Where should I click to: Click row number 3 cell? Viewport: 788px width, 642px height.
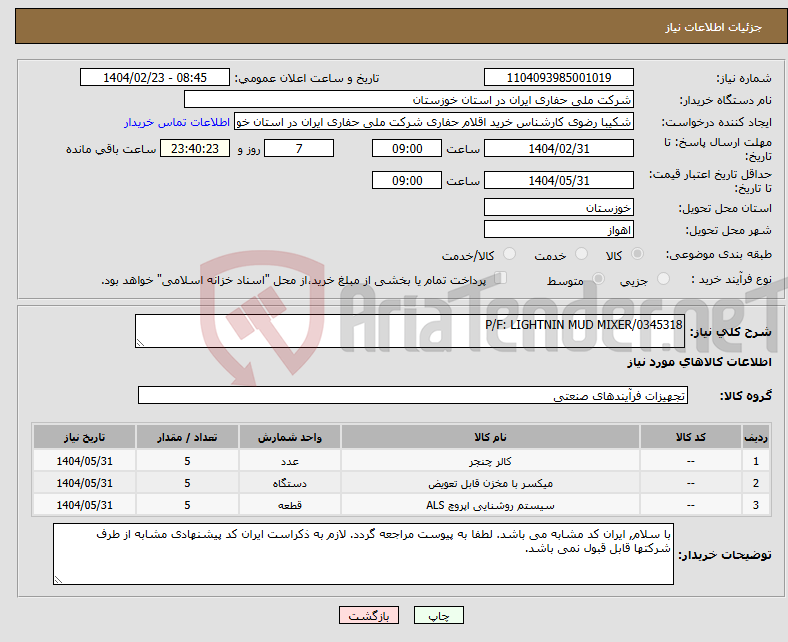tap(756, 505)
